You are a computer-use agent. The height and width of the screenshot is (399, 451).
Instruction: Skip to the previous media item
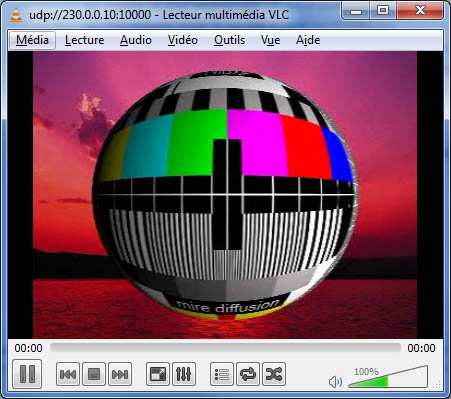(x=68, y=374)
